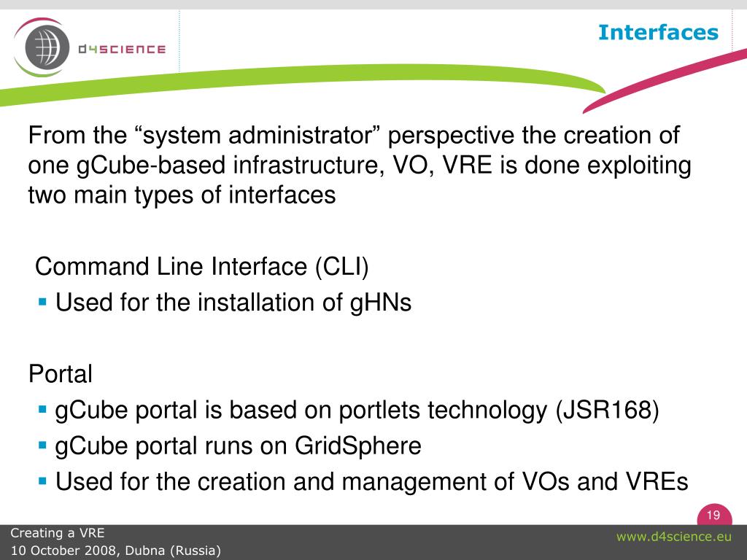Click the bullet about portlets technology (JSR168)
Image resolution: width=747 pixels, height=560 pixels.
pos(357,411)
